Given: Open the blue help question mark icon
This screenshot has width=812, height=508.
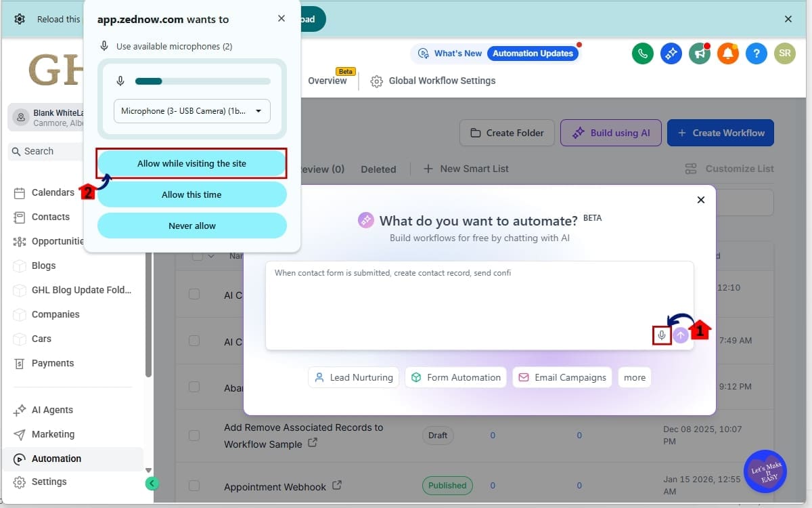Looking at the screenshot, I should point(756,53).
